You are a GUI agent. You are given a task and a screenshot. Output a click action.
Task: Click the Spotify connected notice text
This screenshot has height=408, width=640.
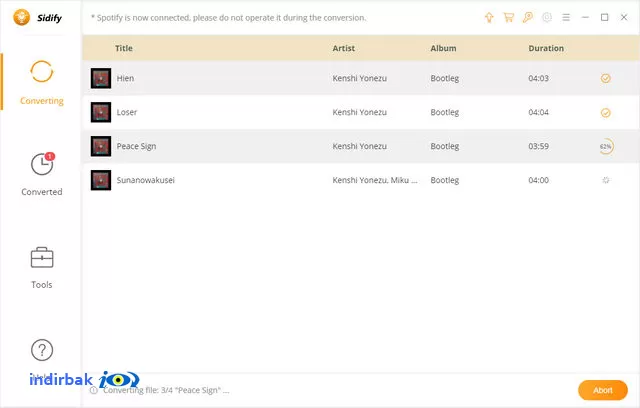tap(228, 18)
